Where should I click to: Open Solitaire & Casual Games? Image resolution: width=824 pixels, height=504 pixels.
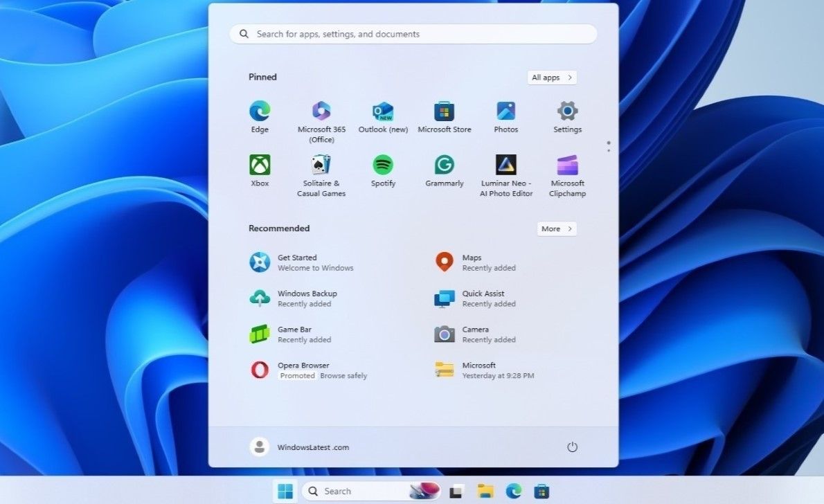coord(321,166)
